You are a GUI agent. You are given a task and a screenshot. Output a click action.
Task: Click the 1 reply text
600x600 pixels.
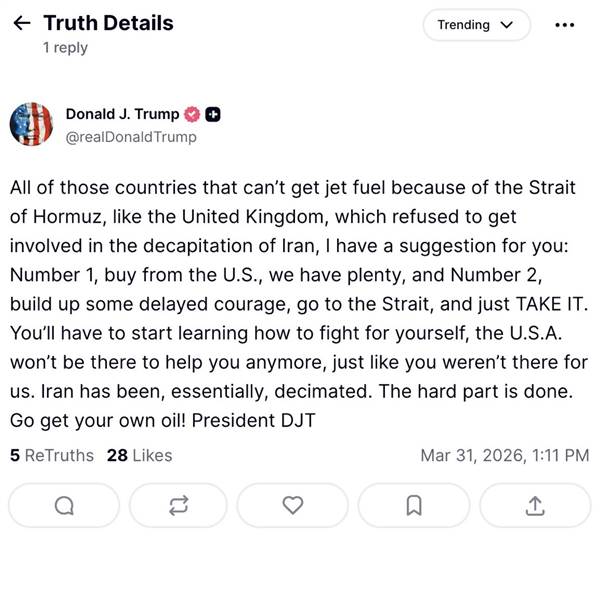click(x=65, y=48)
